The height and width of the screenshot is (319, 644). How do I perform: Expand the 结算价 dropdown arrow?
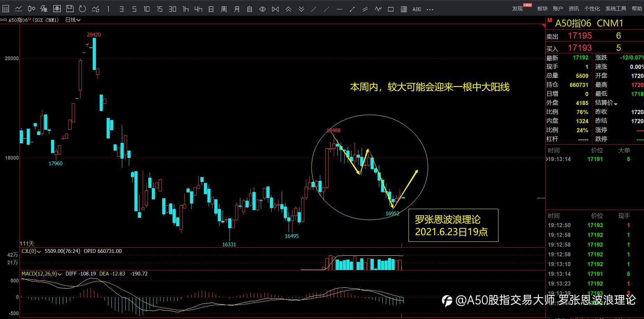(x=616, y=104)
